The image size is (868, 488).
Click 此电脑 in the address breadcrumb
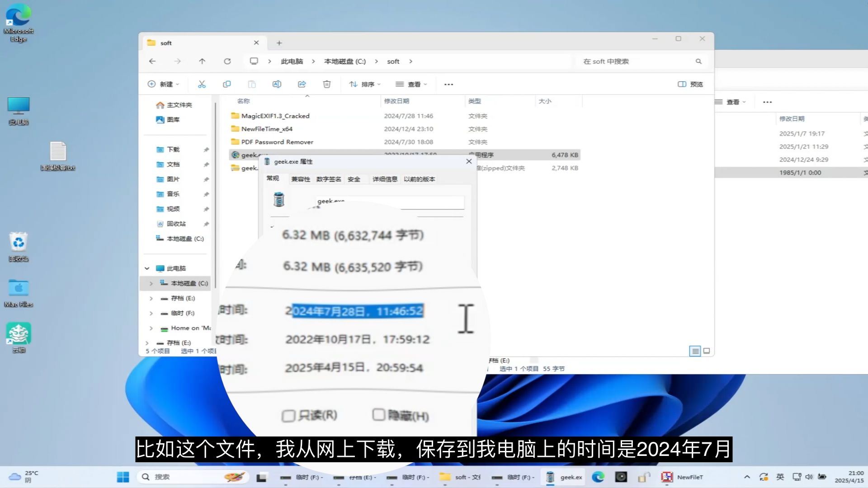pyautogui.click(x=292, y=61)
